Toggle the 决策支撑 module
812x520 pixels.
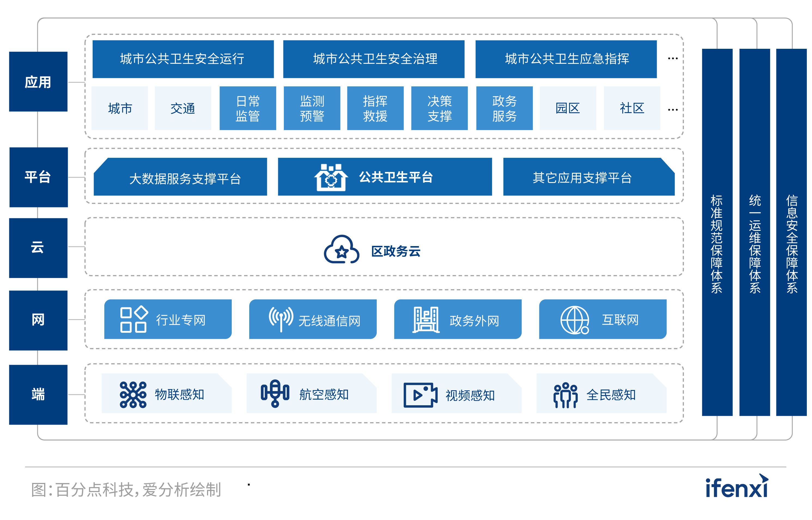point(440,108)
